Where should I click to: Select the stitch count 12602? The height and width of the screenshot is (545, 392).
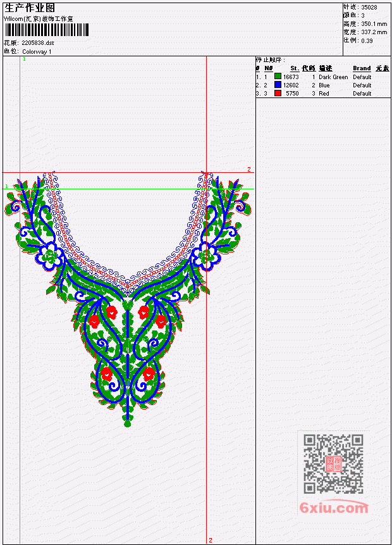(x=291, y=85)
